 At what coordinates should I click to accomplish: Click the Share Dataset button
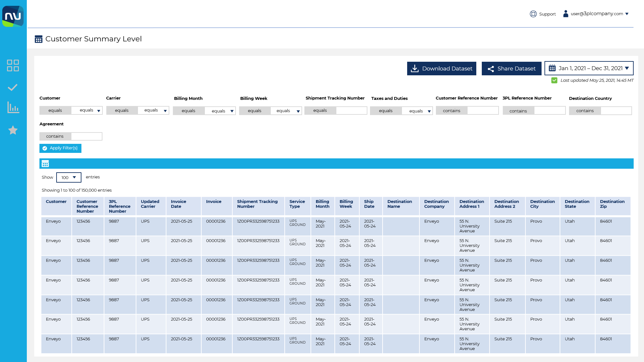pos(512,69)
